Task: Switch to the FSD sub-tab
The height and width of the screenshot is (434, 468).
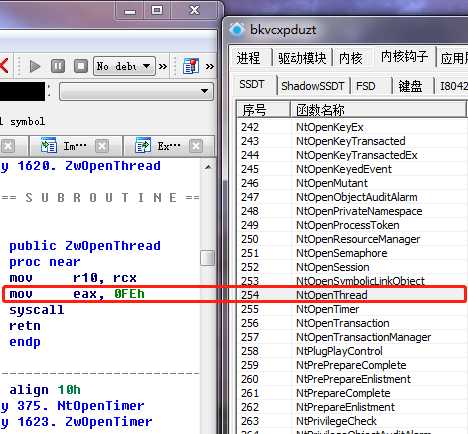Action: (366, 86)
